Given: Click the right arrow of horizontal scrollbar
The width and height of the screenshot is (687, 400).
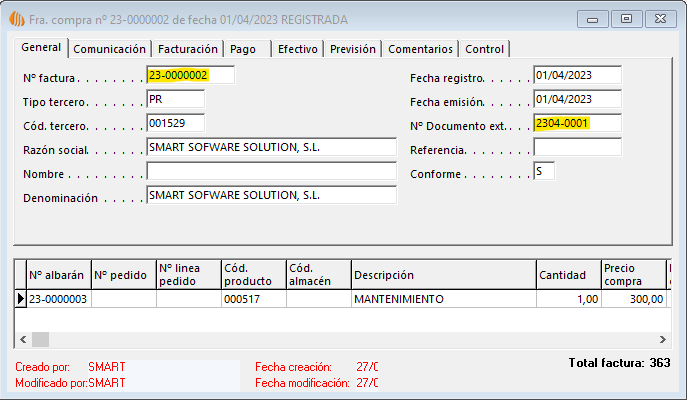Looking at the screenshot, I should pyautogui.click(x=662, y=339).
